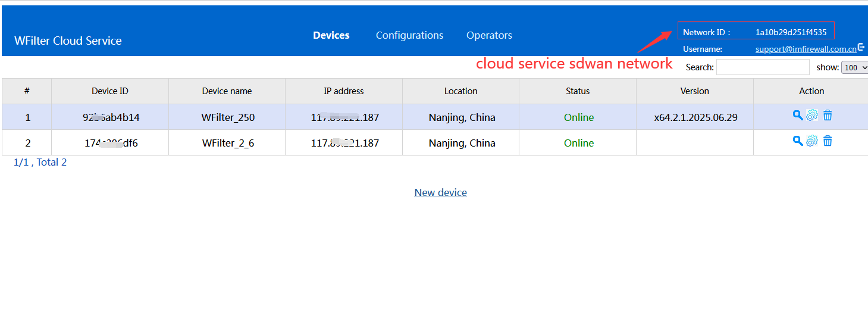Click the Network ID value 1a10b29d251f4535
This screenshot has width=868, height=314.
(791, 32)
